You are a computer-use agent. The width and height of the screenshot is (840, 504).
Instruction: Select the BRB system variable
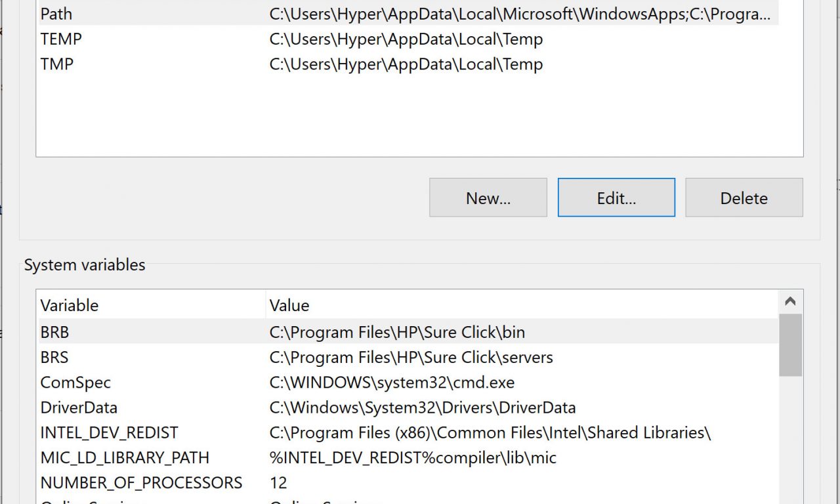pyautogui.click(x=55, y=332)
